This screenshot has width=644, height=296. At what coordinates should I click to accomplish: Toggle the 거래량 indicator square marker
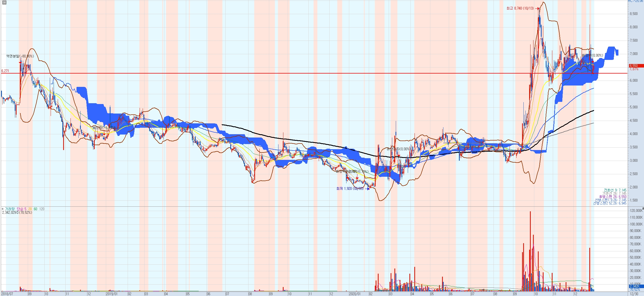click(3, 209)
